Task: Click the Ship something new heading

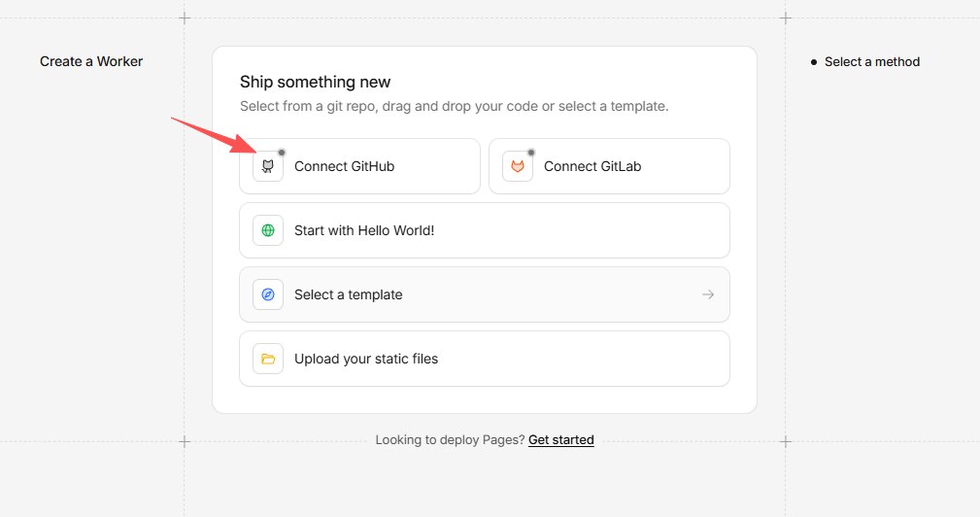Action: [315, 82]
